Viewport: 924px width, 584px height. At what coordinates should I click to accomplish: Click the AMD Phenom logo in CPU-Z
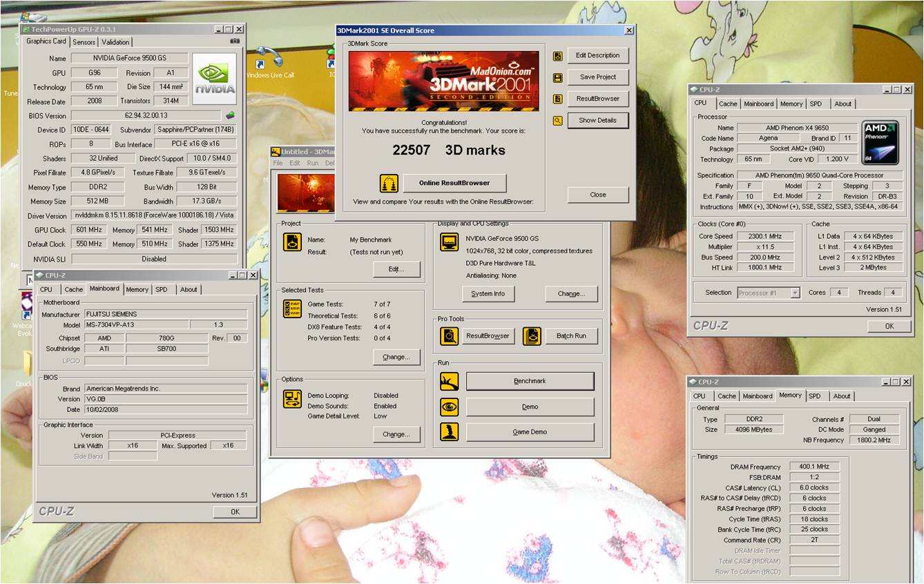[x=880, y=144]
